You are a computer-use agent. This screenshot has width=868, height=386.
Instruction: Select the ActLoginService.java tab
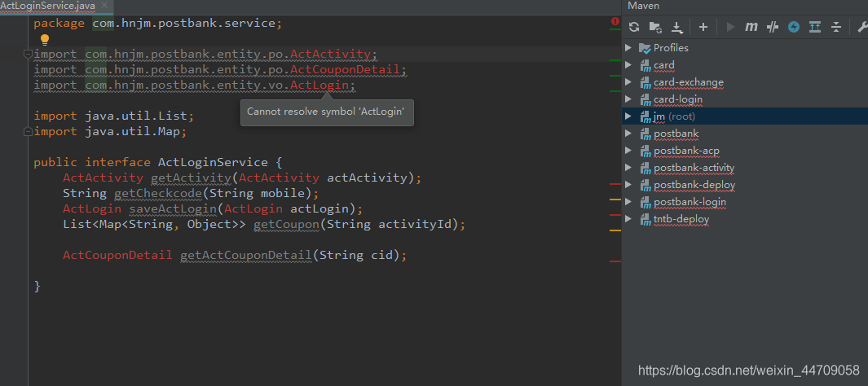(47, 6)
